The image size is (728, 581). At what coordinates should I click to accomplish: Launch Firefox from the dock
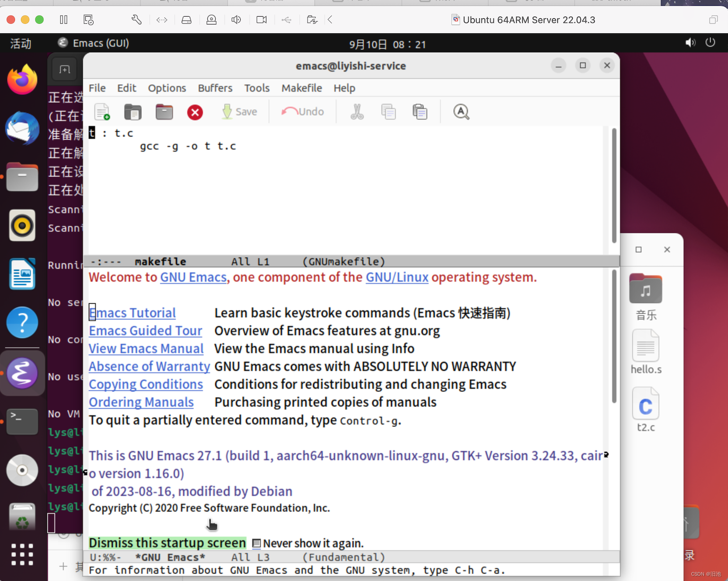(x=22, y=80)
